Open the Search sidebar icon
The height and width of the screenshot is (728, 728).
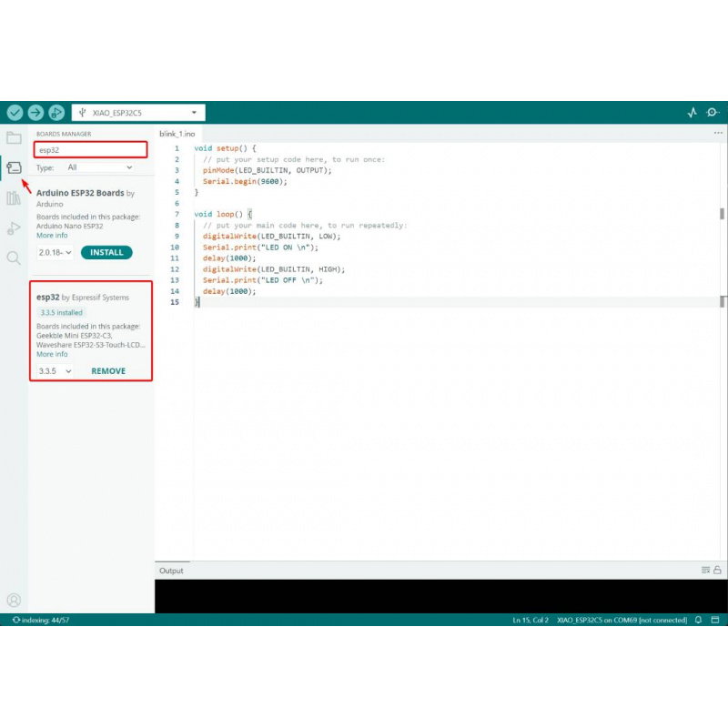tap(14, 258)
